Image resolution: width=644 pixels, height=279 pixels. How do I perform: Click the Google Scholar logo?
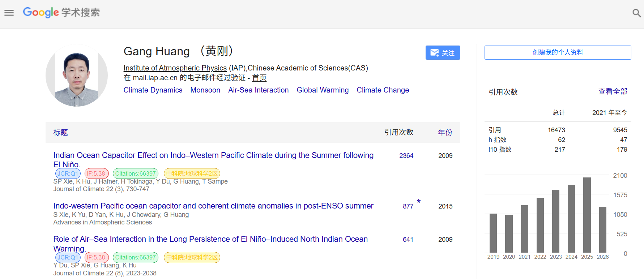(61, 12)
